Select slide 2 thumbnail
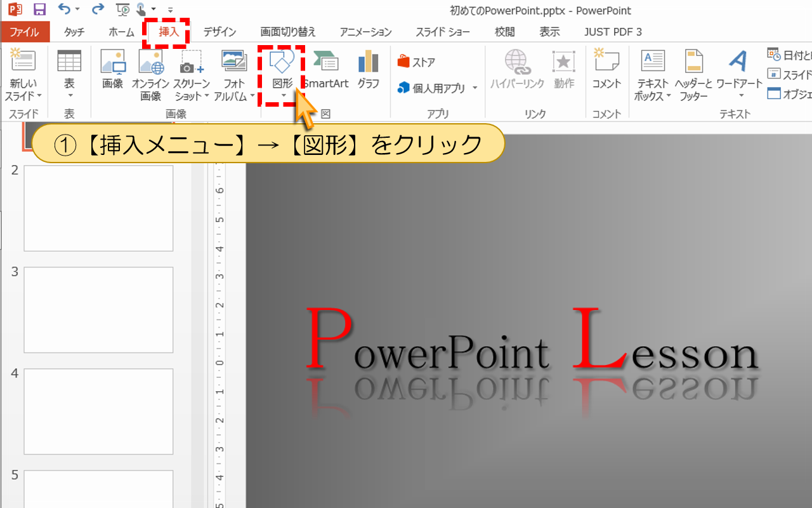Screen dimensions: 812x508 pos(98,208)
